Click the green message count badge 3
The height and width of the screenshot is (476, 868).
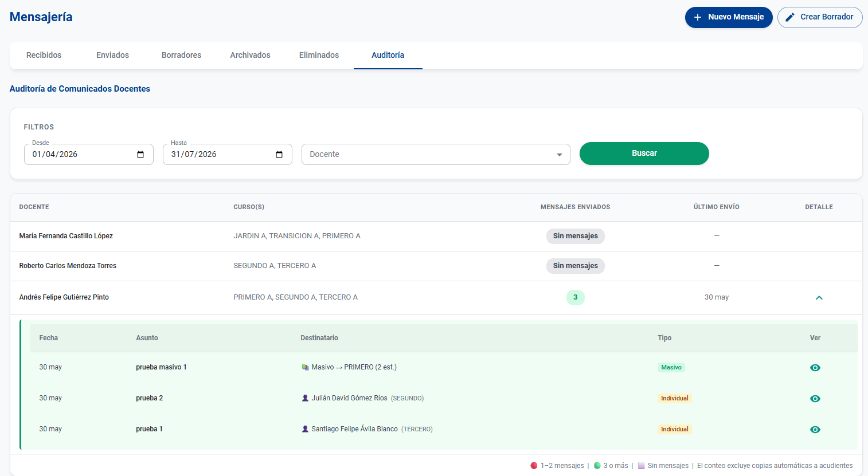575,297
